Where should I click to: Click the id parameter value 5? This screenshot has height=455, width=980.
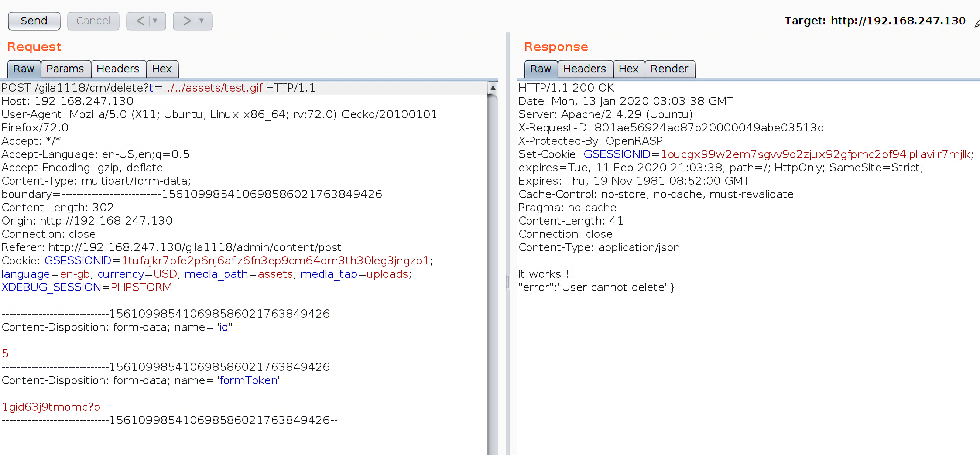5,354
